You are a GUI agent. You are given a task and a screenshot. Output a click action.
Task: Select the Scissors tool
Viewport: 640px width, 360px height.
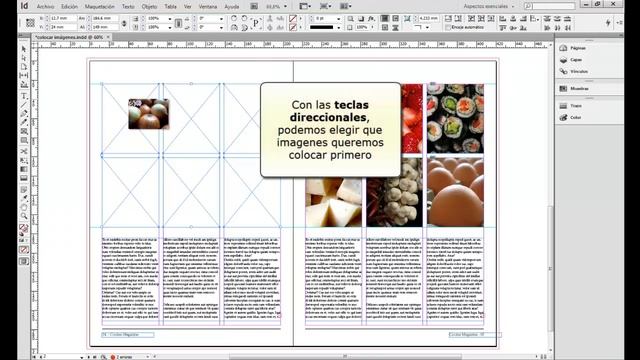click(x=24, y=151)
